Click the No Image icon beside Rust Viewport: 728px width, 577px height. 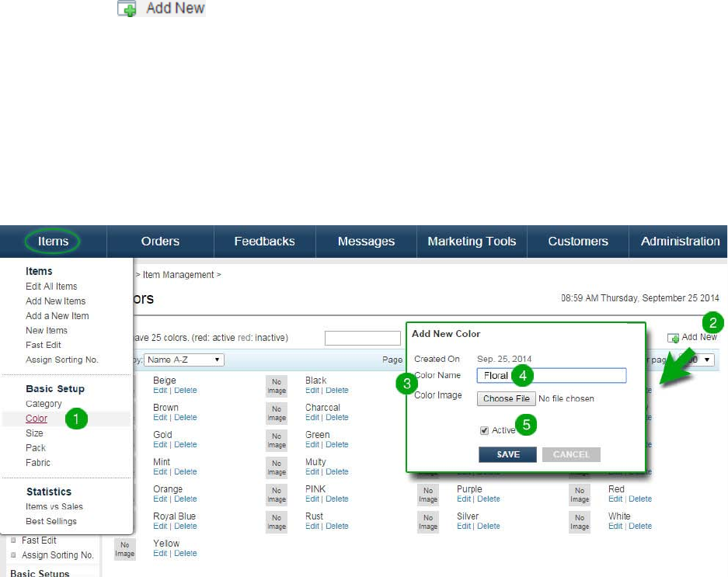click(277, 522)
